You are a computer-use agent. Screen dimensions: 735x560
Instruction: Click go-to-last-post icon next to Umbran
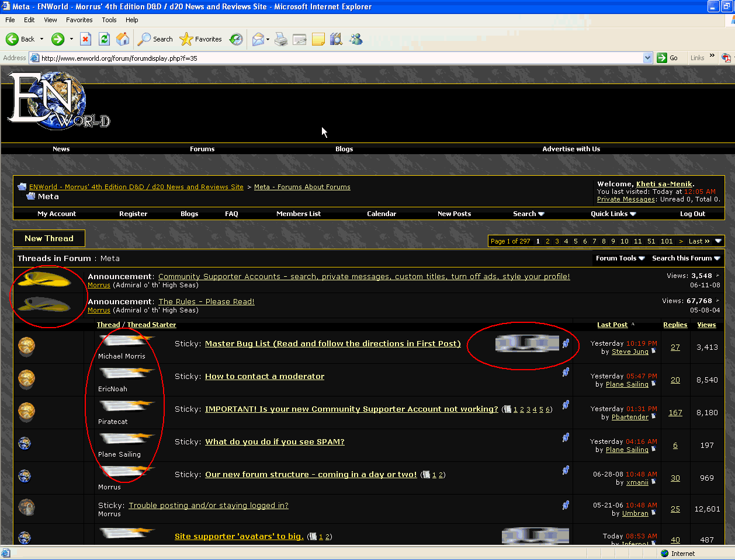click(653, 513)
